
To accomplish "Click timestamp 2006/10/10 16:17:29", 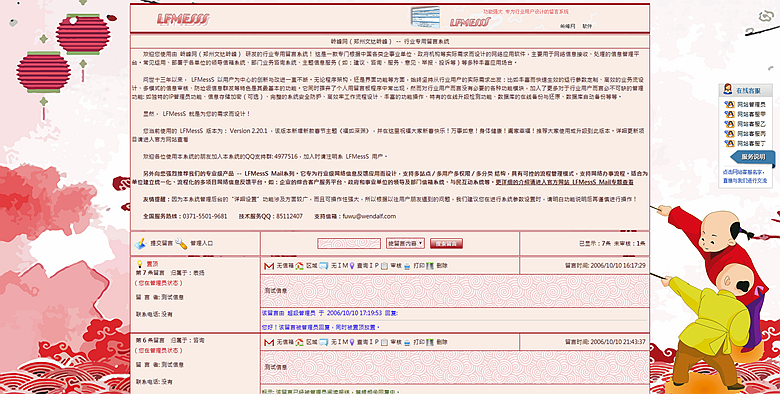I will click(x=617, y=266).
